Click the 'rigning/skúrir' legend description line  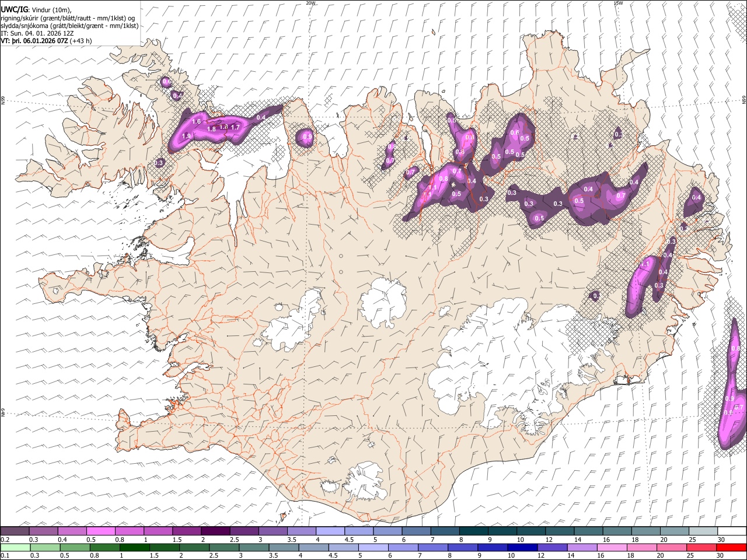(68, 17)
